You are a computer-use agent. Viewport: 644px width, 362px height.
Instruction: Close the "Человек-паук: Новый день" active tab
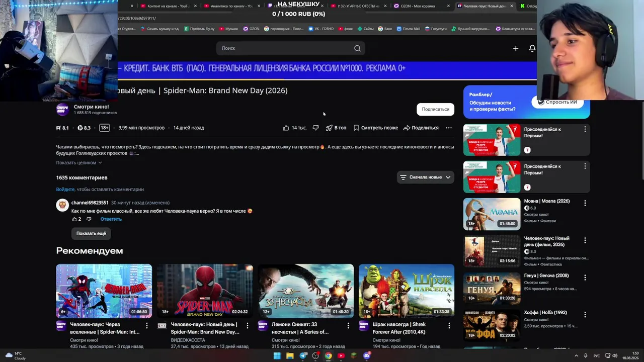[512, 6]
